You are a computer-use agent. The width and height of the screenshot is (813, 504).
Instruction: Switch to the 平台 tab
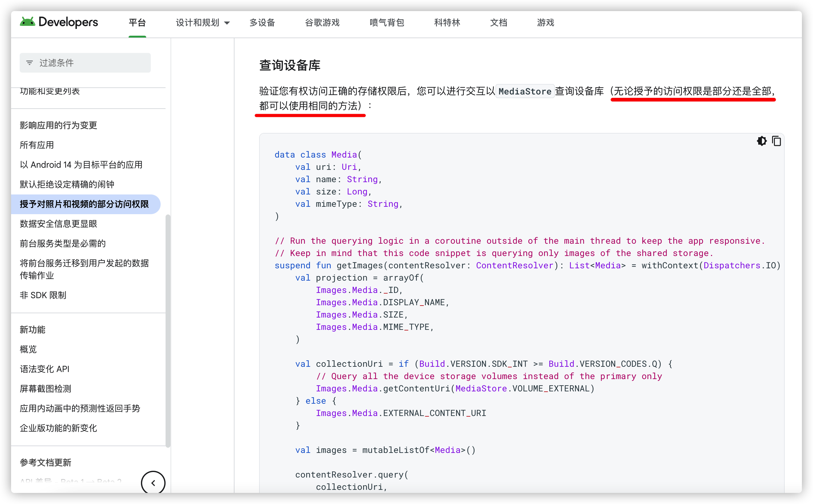(137, 23)
